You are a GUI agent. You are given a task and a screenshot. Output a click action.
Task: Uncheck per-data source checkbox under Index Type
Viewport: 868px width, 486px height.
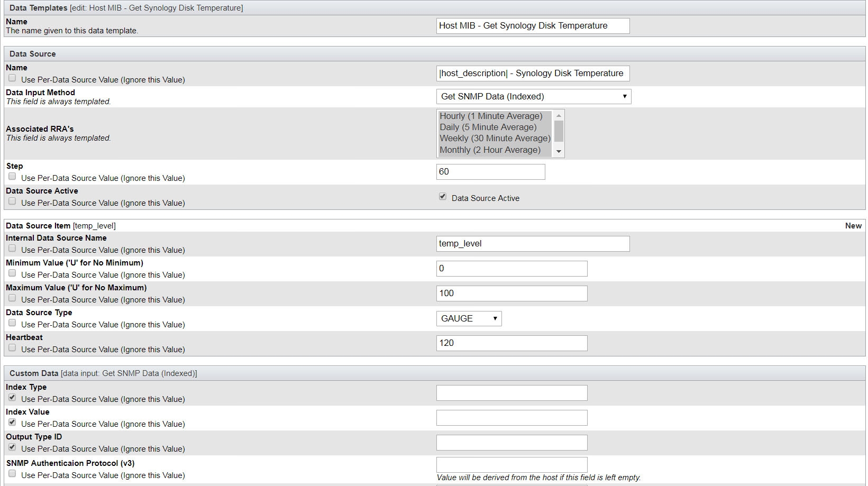click(x=12, y=398)
